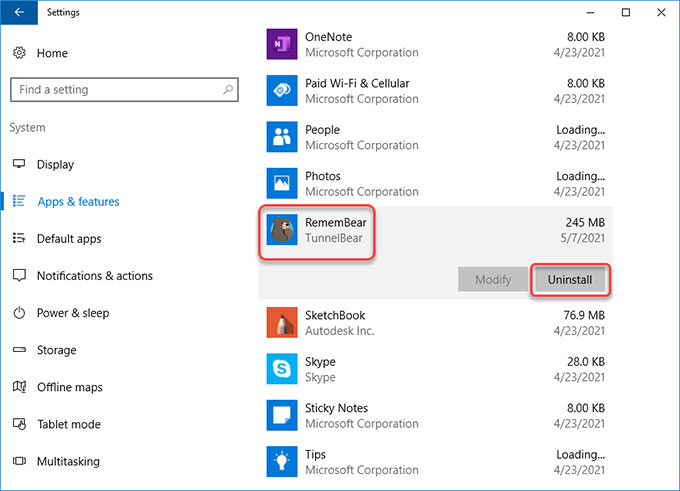Click the back arrow in Settings
Screen dimensions: 680x491
[x=19, y=12]
